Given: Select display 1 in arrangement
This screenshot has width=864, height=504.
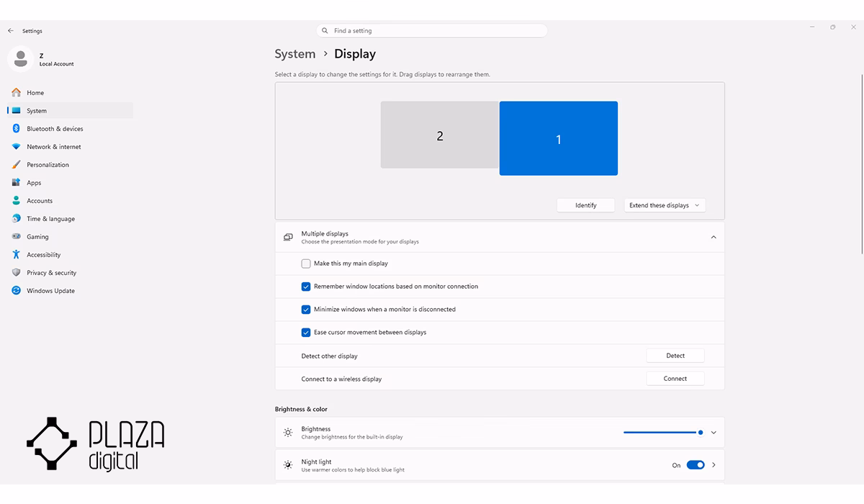Looking at the screenshot, I should [559, 138].
